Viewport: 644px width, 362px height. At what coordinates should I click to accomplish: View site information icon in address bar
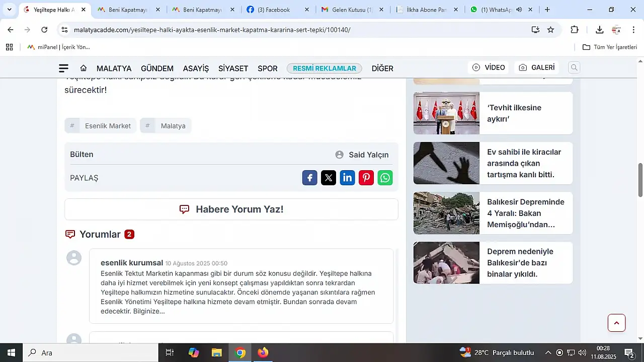point(64,30)
